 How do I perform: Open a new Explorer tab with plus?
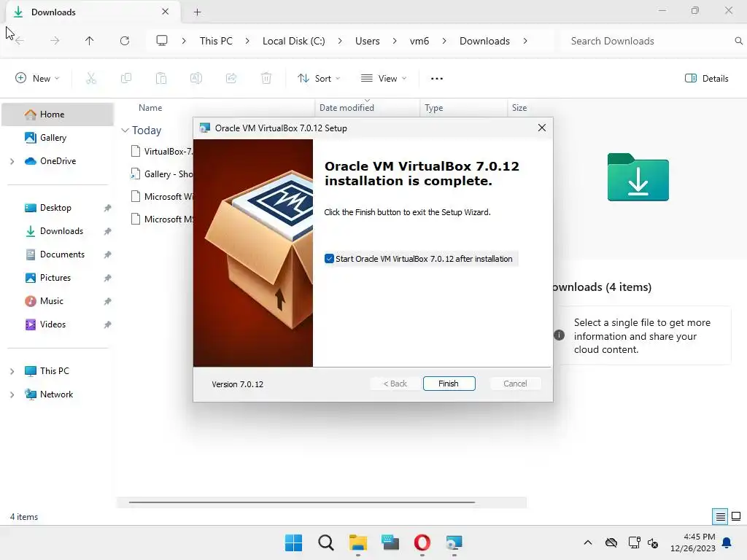pos(197,12)
